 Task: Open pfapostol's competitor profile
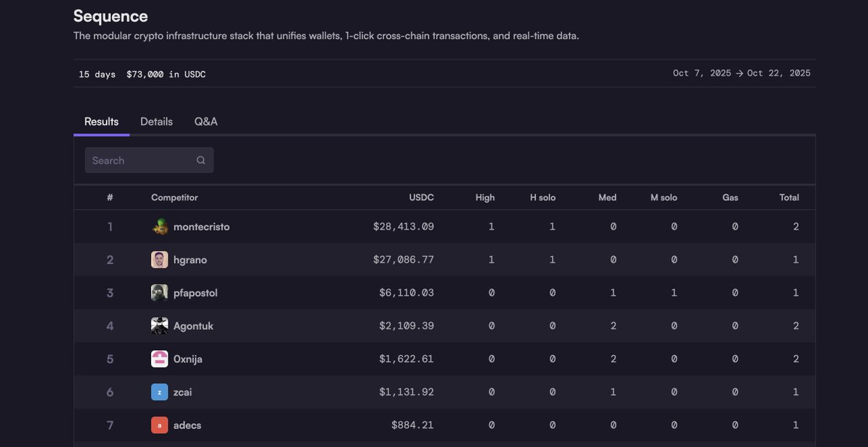(x=195, y=293)
